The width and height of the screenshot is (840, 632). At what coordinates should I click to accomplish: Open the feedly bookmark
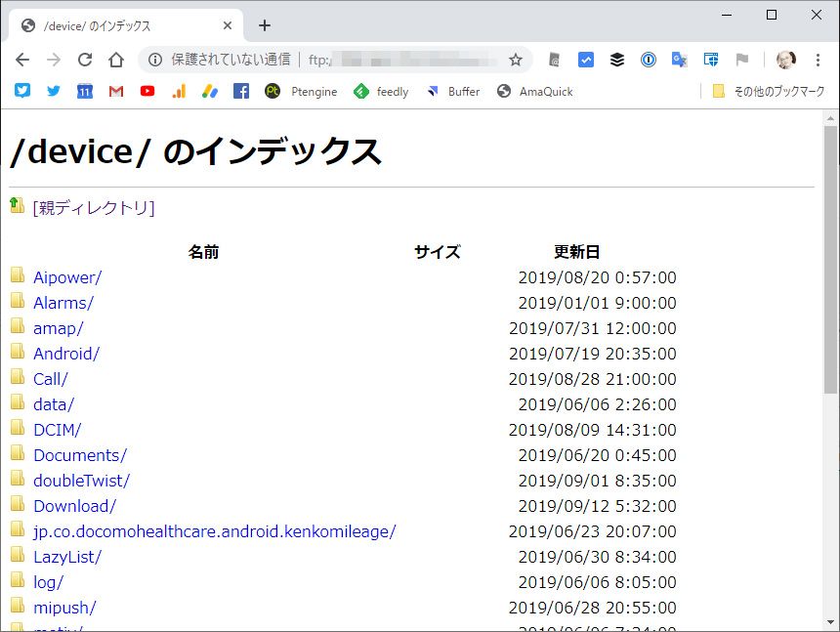click(x=381, y=92)
